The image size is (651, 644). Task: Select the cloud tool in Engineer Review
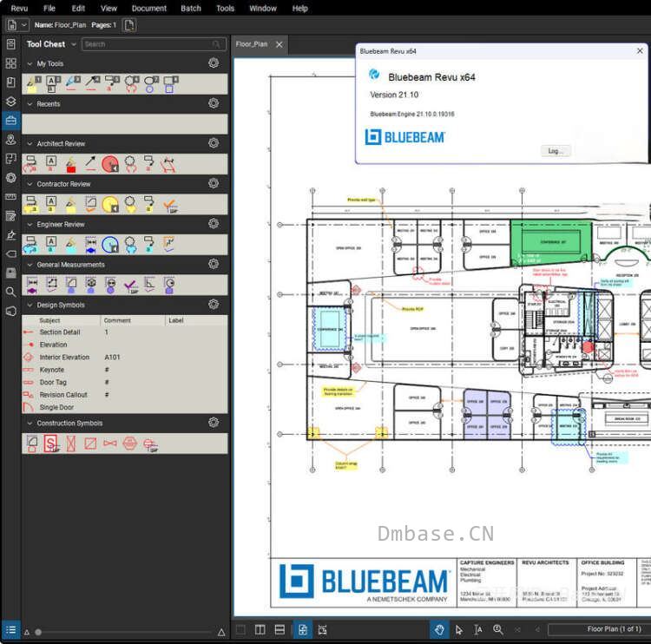[x=130, y=245]
